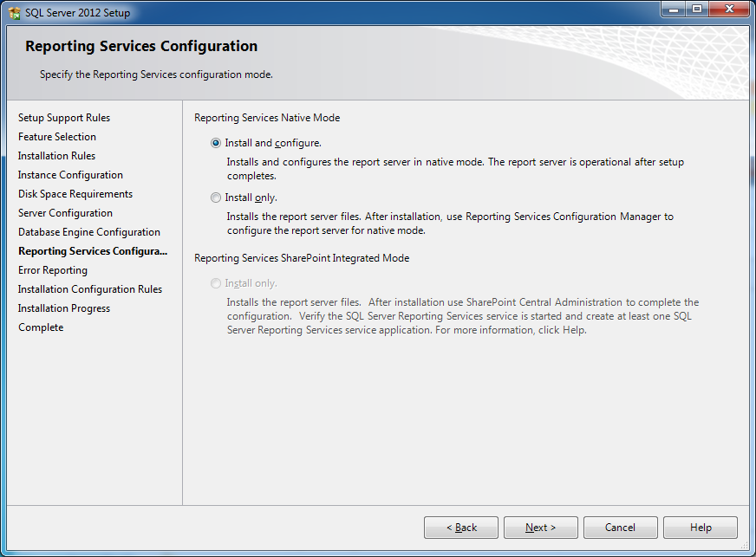This screenshot has width=756, height=557.
Task: Click the 'use Reporting Services Configuration Manager' description
Action: point(450,223)
